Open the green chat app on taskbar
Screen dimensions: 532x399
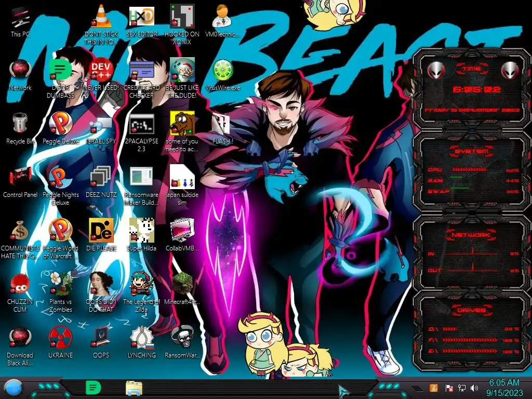pyautogui.click(x=94, y=388)
